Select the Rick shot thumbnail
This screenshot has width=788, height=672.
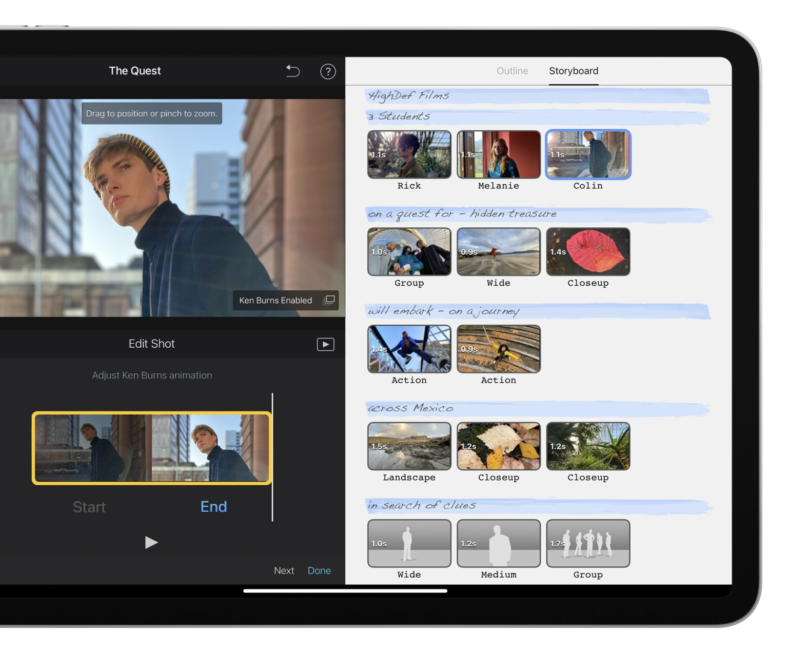coord(409,154)
